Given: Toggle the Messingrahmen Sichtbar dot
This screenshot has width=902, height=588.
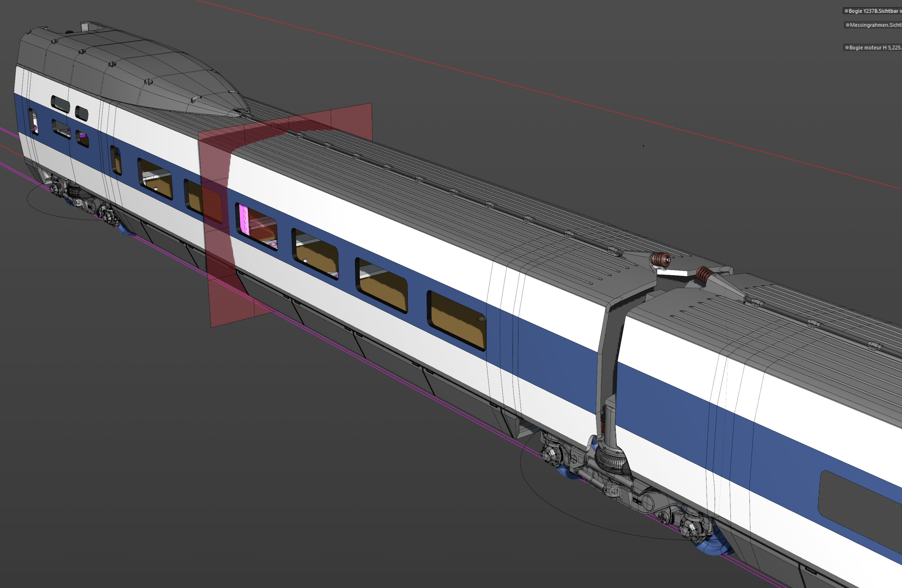Looking at the screenshot, I should (847, 25).
